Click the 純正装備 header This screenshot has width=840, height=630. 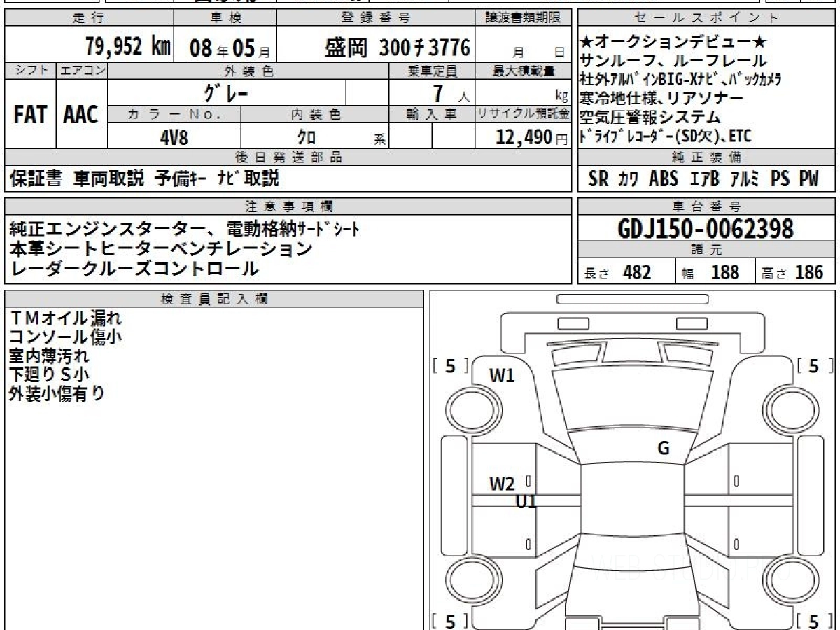click(x=707, y=157)
